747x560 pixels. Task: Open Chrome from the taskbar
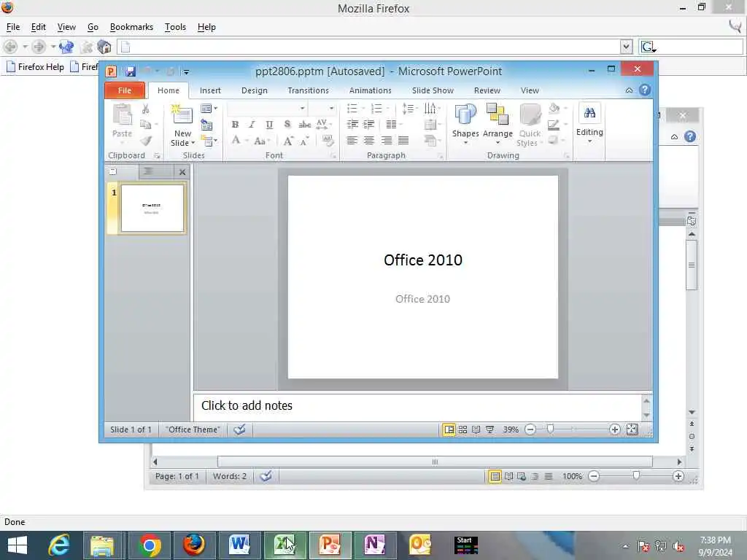150,545
